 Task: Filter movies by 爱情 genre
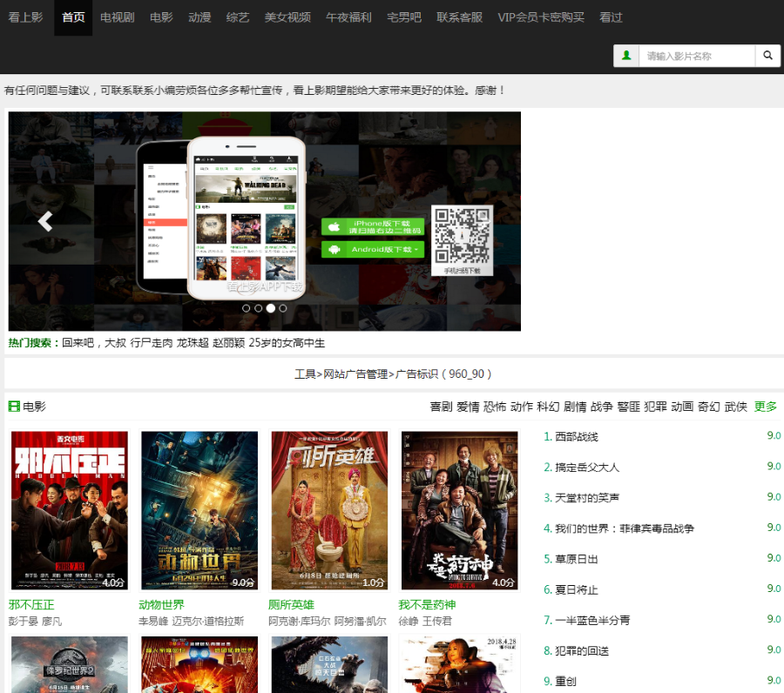(468, 407)
